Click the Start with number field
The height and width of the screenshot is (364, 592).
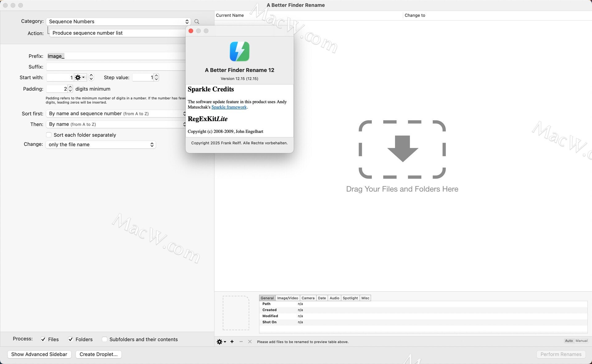[x=60, y=77]
